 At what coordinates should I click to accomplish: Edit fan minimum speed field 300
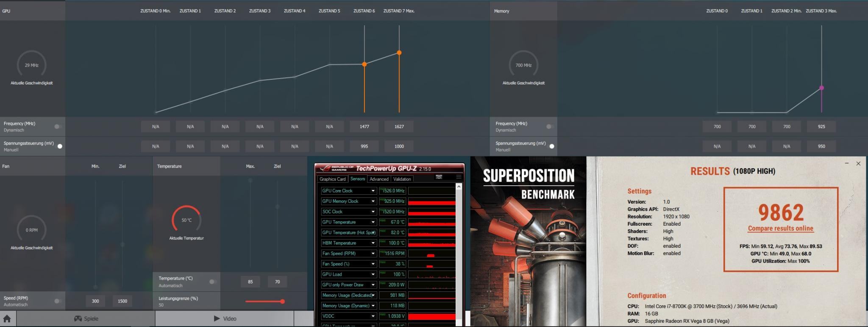pos(95,301)
